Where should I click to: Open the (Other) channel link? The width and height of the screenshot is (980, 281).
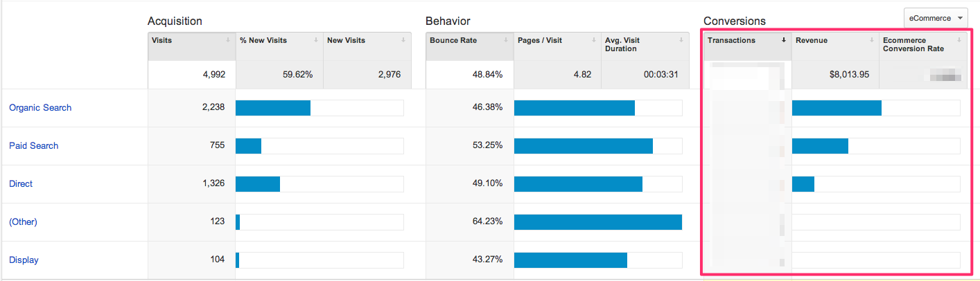click(23, 222)
